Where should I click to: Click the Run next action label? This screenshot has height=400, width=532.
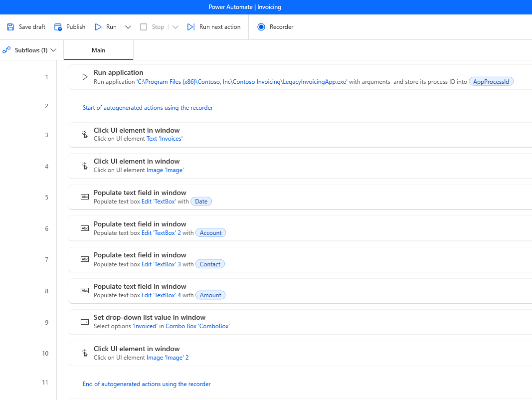click(220, 27)
